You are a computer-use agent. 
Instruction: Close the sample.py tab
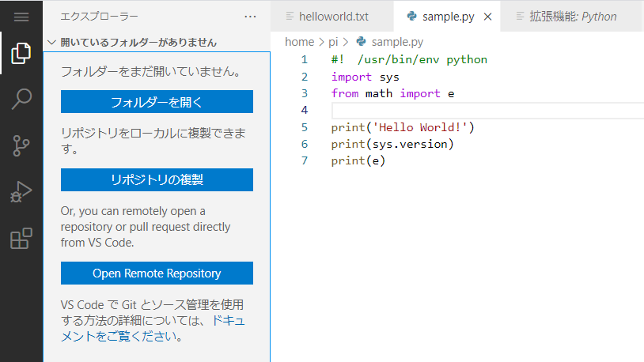point(487,17)
